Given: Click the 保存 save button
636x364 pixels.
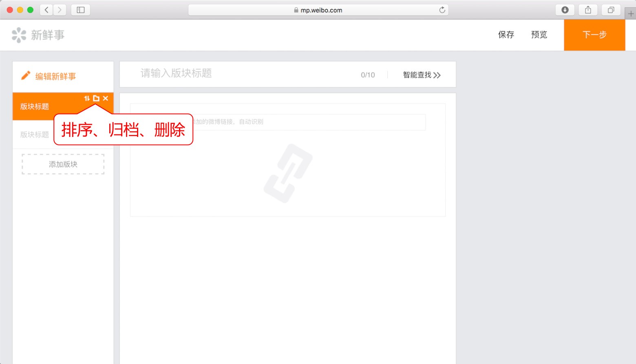Looking at the screenshot, I should click(506, 35).
